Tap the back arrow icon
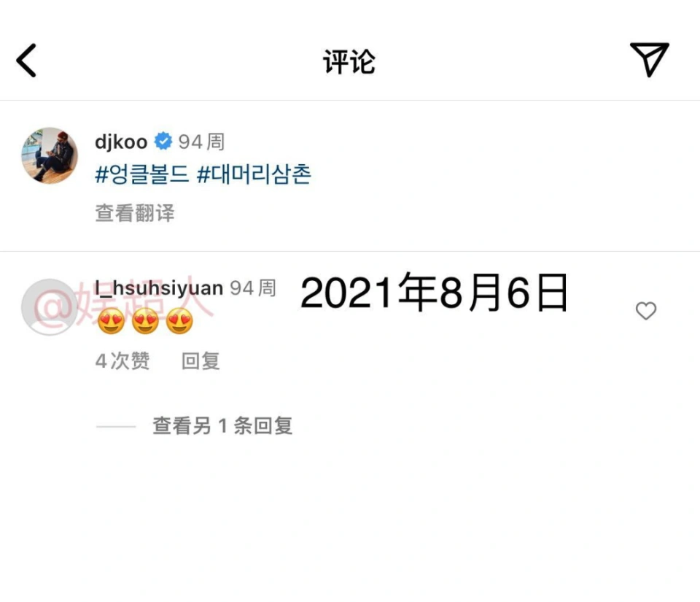This screenshot has height=602, width=700. point(26,61)
